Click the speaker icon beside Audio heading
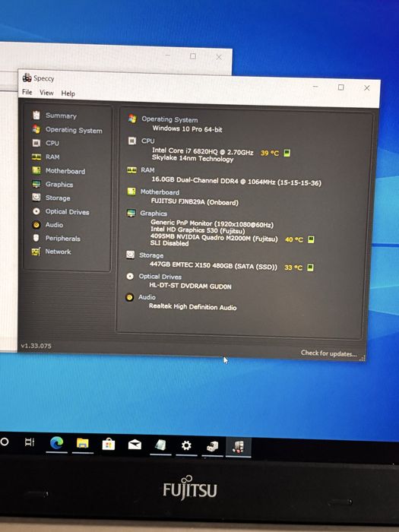The image size is (399, 532). 129,298
